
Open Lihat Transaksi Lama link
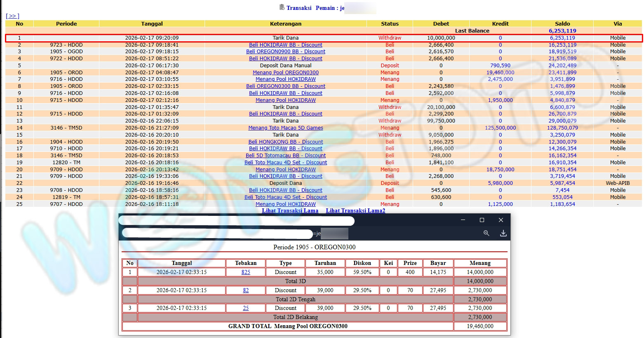(290, 210)
